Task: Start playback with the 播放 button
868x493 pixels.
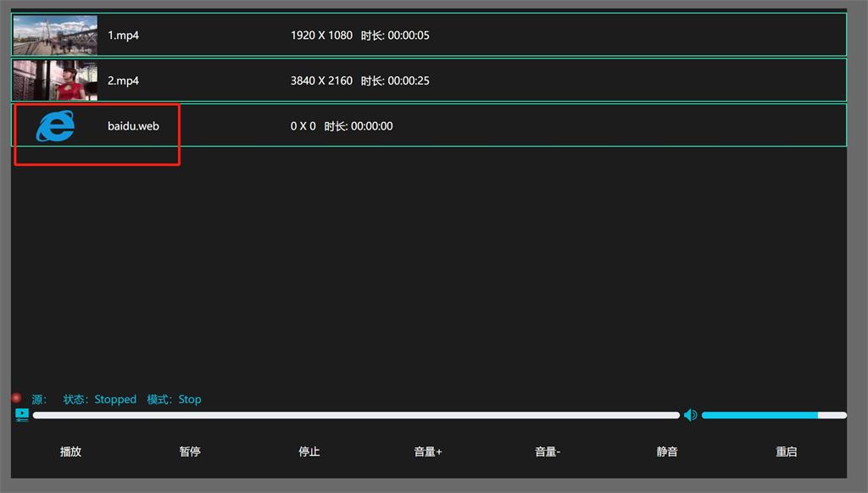Action: coord(71,451)
